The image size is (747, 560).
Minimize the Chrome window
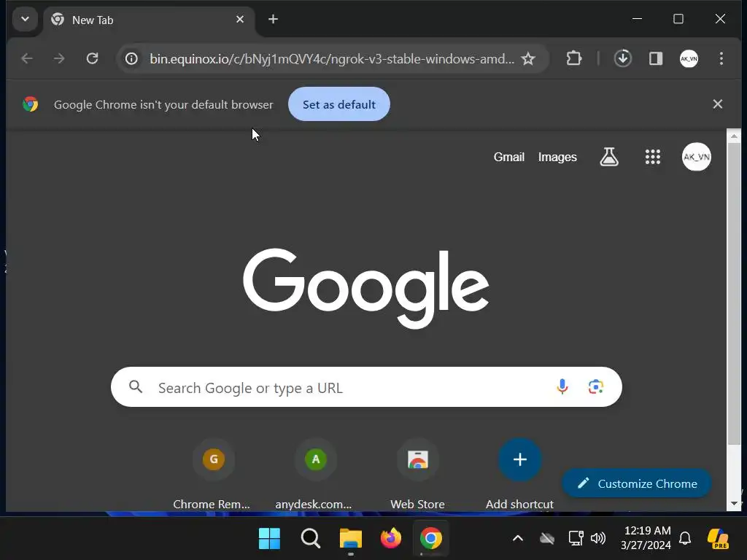[x=637, y=19]
